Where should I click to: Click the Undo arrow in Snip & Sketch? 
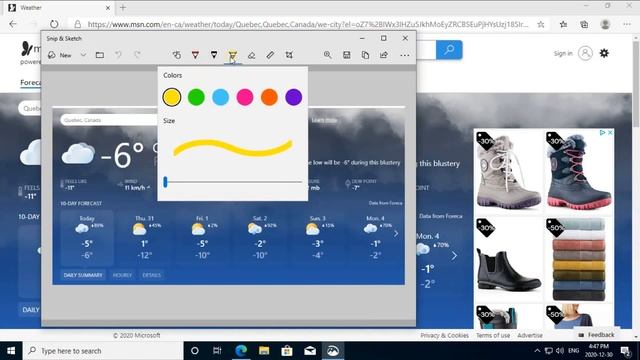click(118, 55)
